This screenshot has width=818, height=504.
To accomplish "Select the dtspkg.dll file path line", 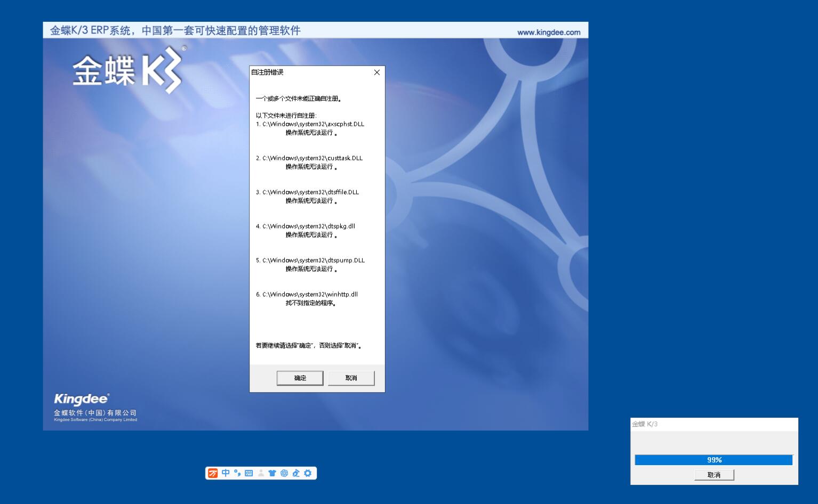I will coord(306,226).
